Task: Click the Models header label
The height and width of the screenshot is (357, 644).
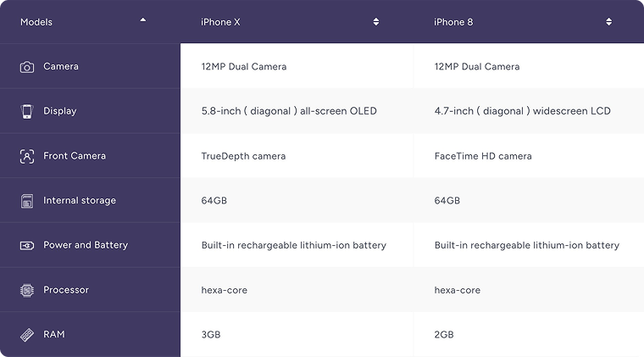Action: pyautogui.click(x=36, y=22)
